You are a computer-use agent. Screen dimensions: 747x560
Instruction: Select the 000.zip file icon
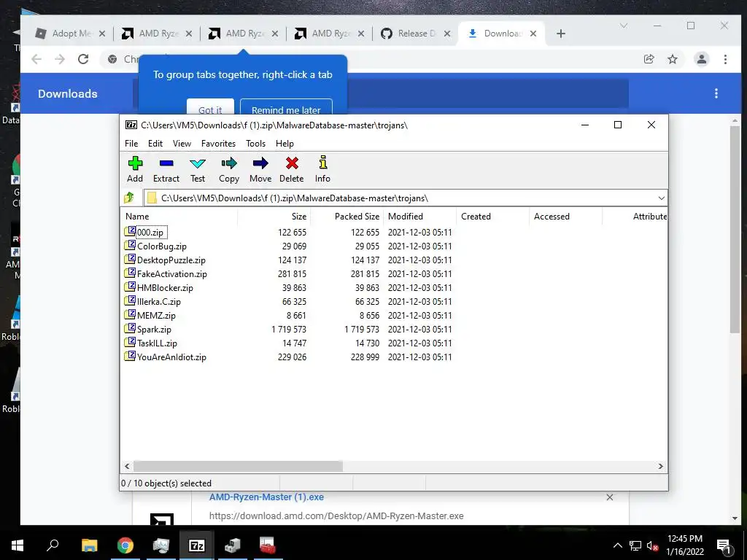[130, 231]
